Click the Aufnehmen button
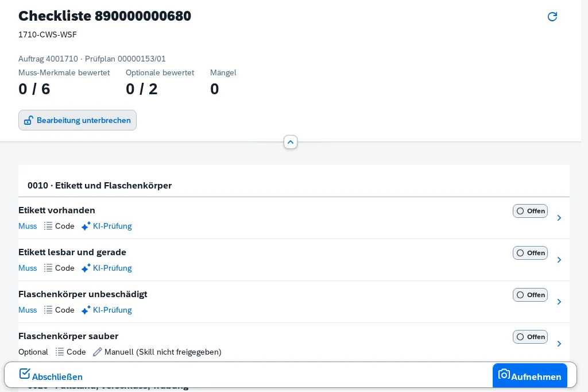The height and width of the screenshot is (392, 588). pos(529,375)
